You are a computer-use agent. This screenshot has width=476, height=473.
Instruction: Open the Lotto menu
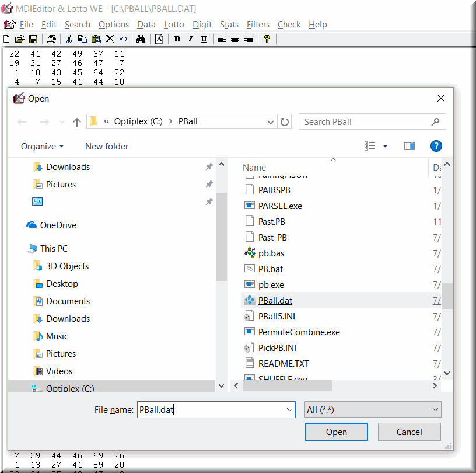pos(174,25)
